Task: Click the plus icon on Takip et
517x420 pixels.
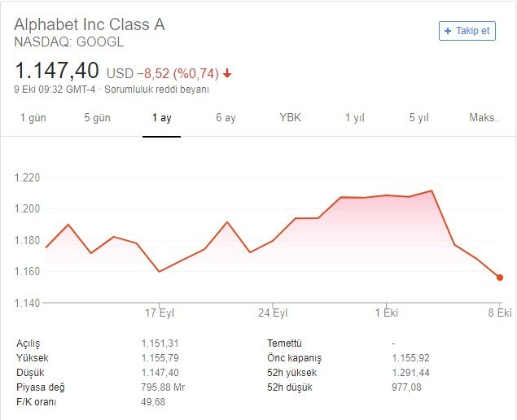Action: point(448,31)
